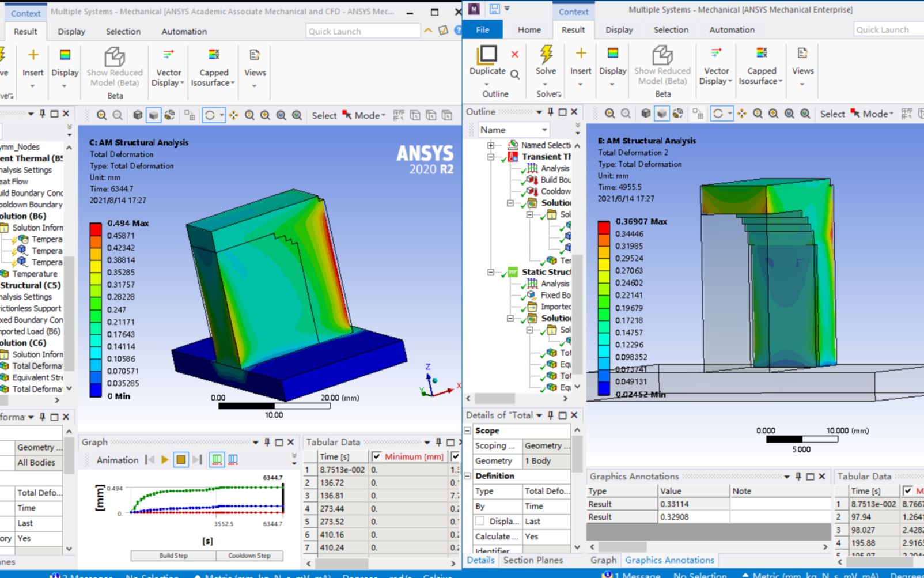924x578 pixels.
Task: Open Vector Display dropdown in left window
Action: [x=168, y=77]
